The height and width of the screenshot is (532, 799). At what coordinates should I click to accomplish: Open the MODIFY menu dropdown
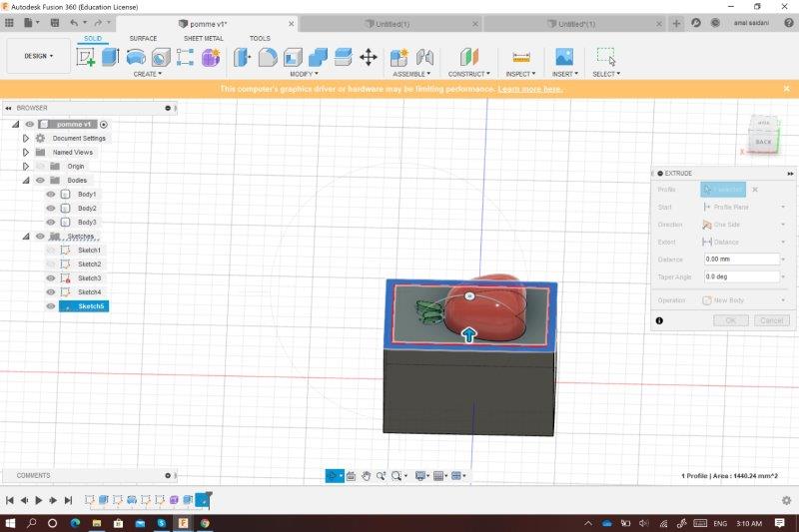[304, 74]
